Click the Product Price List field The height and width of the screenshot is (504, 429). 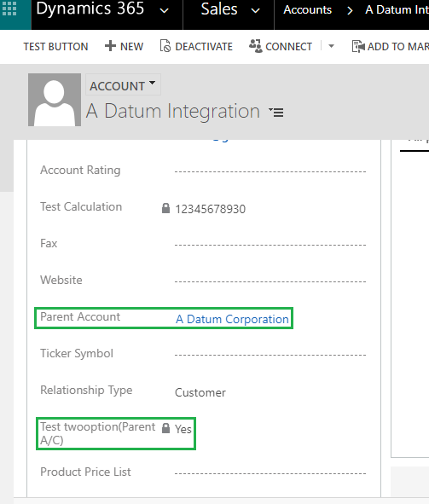(270, 473)
